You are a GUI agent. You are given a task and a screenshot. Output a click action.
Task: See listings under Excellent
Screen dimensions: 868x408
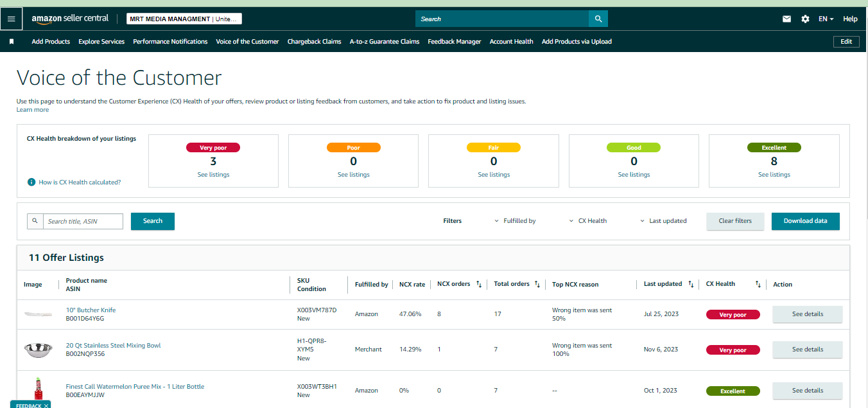774,175
